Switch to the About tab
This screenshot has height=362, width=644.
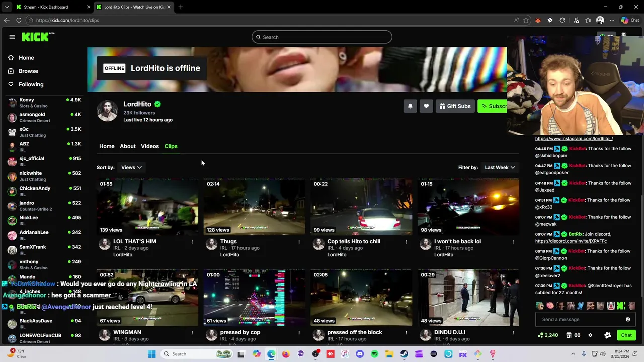point(128,146)
